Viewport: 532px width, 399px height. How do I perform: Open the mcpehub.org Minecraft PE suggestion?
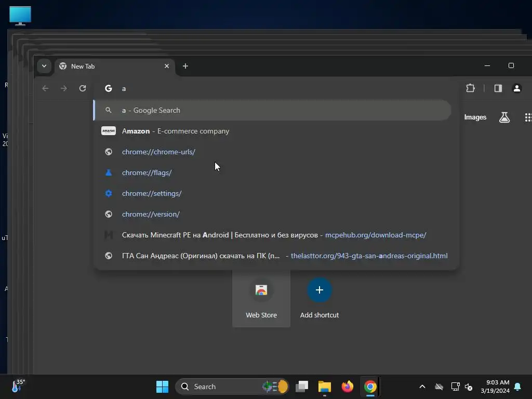pos(272,235)
